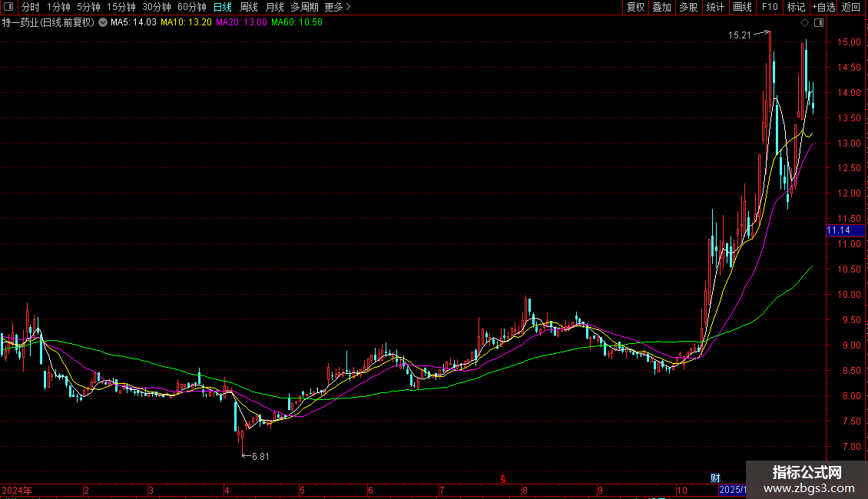Activate the 画线 drawing tools
This screenshot has width=868, height=499.
pos(742,7)
